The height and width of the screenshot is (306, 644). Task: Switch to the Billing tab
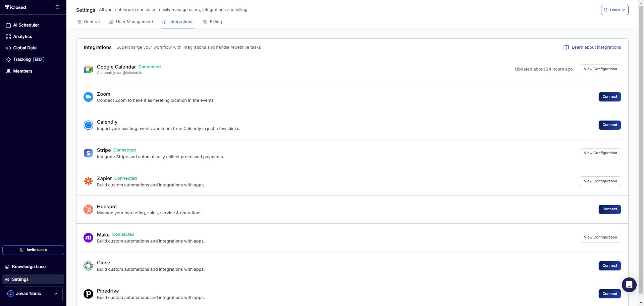(x=212, y=22)
